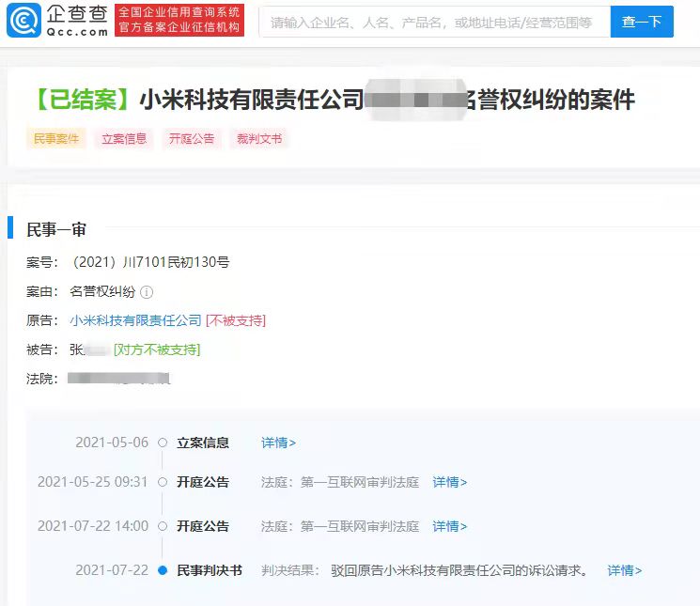Select the 立案信息 tag
The width and height of the screenshot is (700, 606).
tap(124, 139)
